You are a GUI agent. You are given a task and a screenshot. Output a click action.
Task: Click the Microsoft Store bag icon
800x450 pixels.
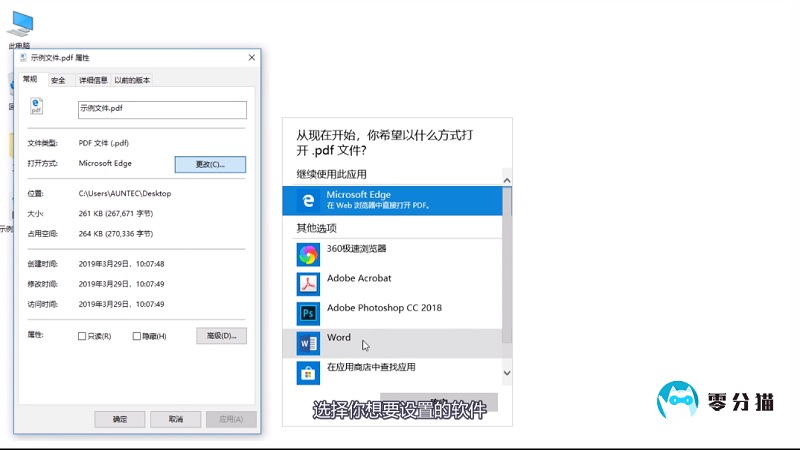point(308,372)
